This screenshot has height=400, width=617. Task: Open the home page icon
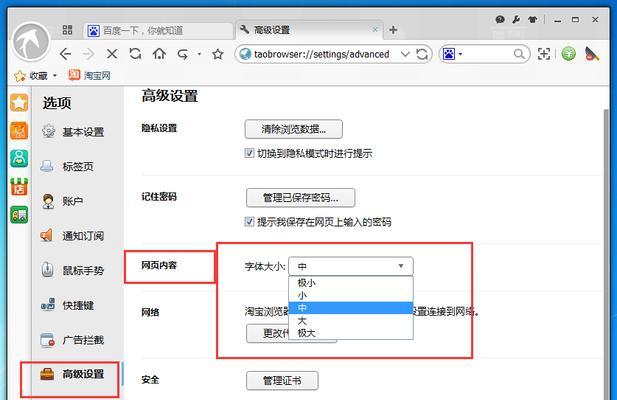coord(159,53)
